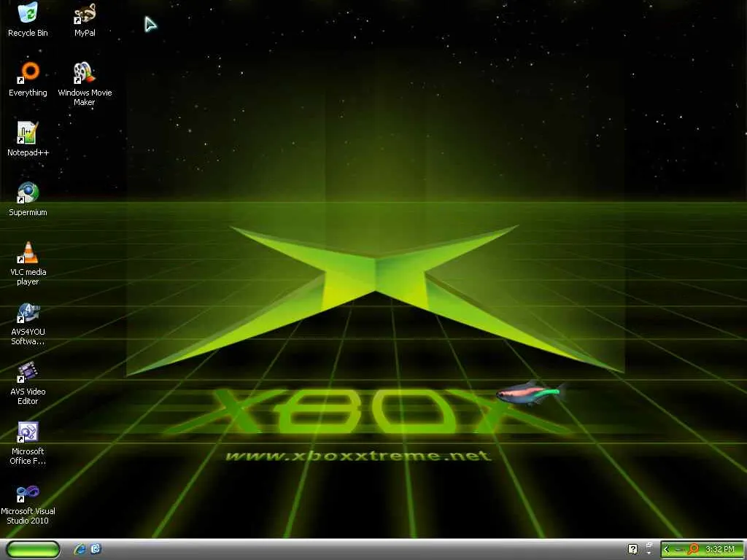Expand hidden tray icons with chevron
Image resolution: width=747 pixels, height=560 pixels.
667,550
